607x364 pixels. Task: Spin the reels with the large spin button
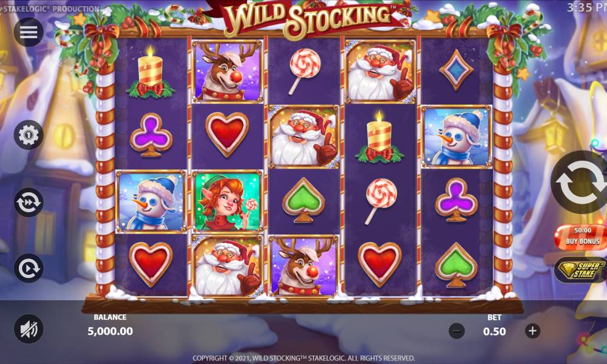pyautogui.click(x=580, y=182)
